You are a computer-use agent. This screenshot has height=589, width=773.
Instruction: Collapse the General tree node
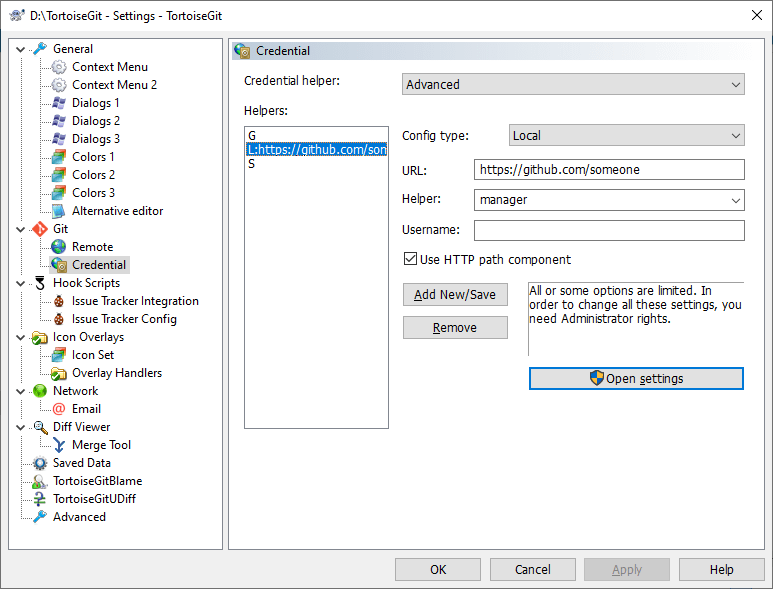[21, 49]
